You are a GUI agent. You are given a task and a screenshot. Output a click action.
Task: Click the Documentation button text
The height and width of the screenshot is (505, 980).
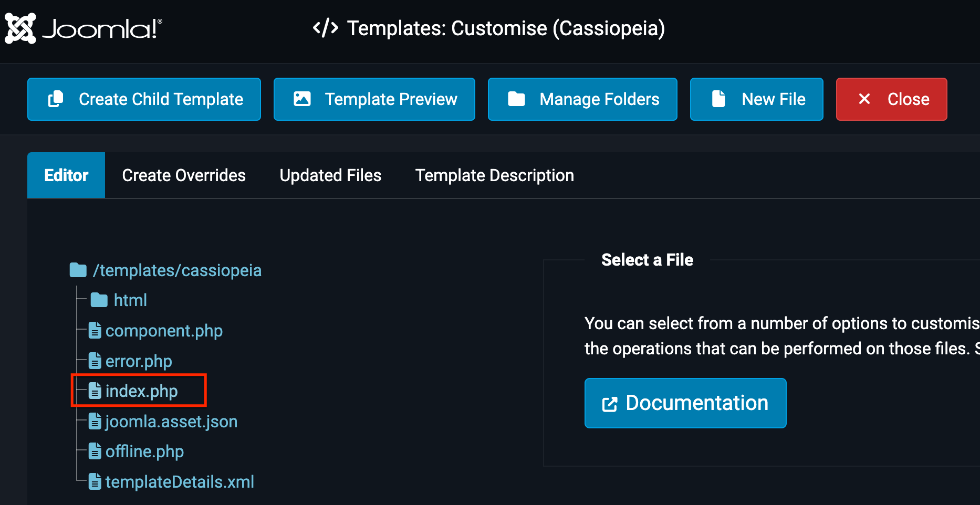click(697, 403)
